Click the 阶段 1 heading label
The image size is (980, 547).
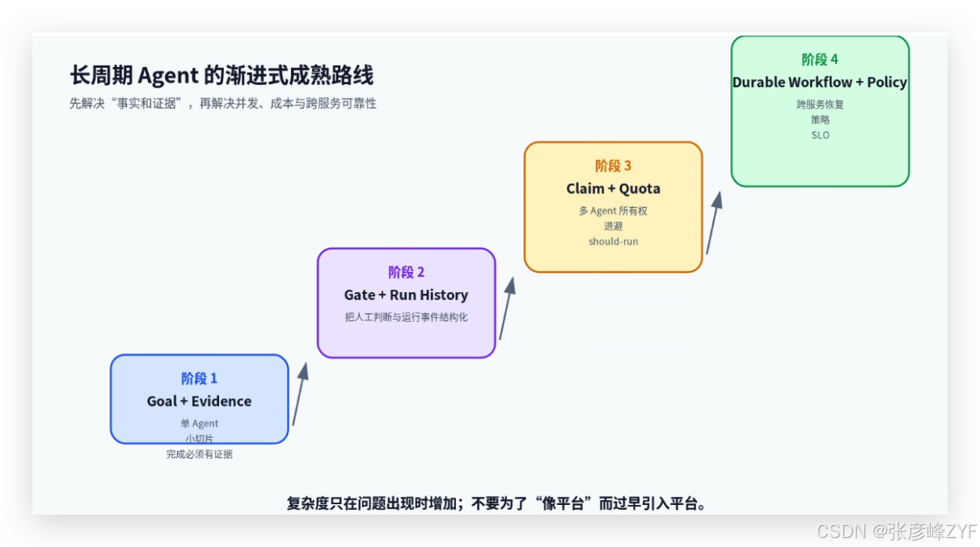point(199,378)
